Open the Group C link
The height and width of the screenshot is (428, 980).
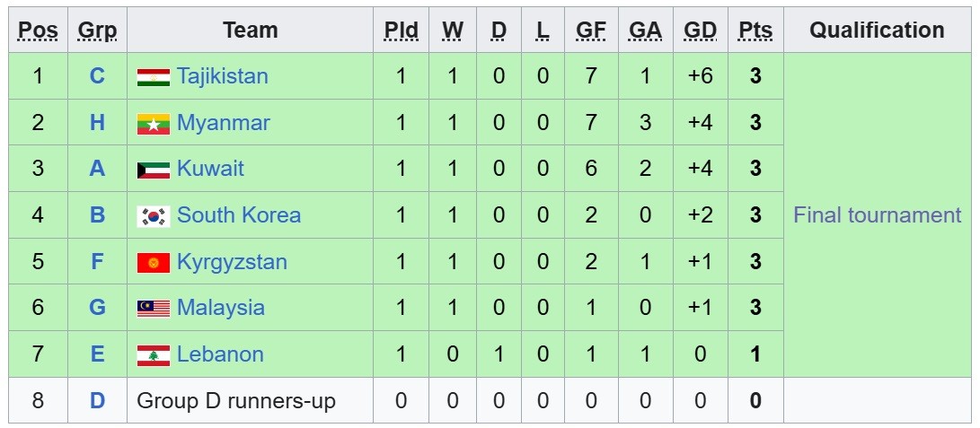tap(97, 76)
